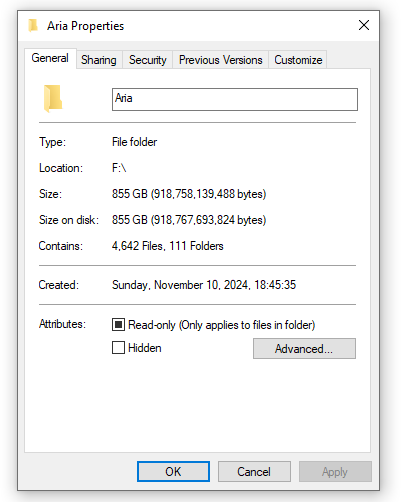The width and height of the screenshot is (402, 502).
Task: Click the greyed-out Apply button
Action: click(335, 472)
